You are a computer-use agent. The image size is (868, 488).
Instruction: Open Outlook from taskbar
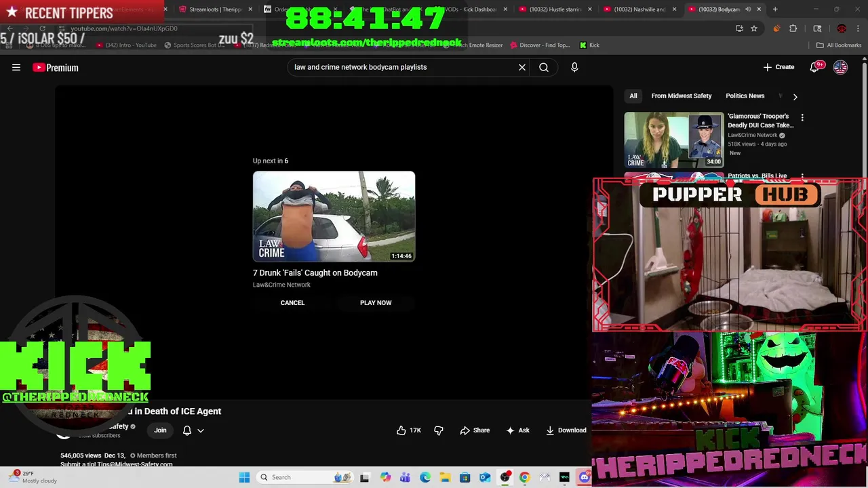click(485, 478)
